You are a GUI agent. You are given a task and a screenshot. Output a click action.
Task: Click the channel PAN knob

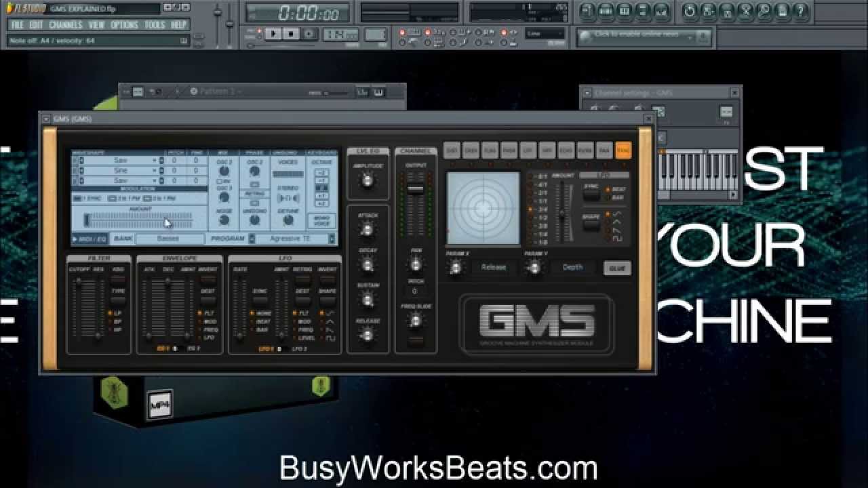(416, 264)
